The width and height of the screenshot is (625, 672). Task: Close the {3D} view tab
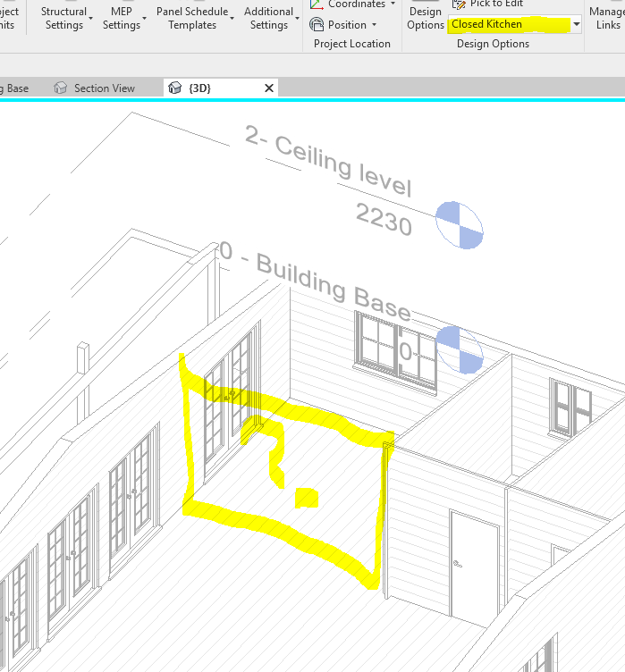click(x=269, y=88)
